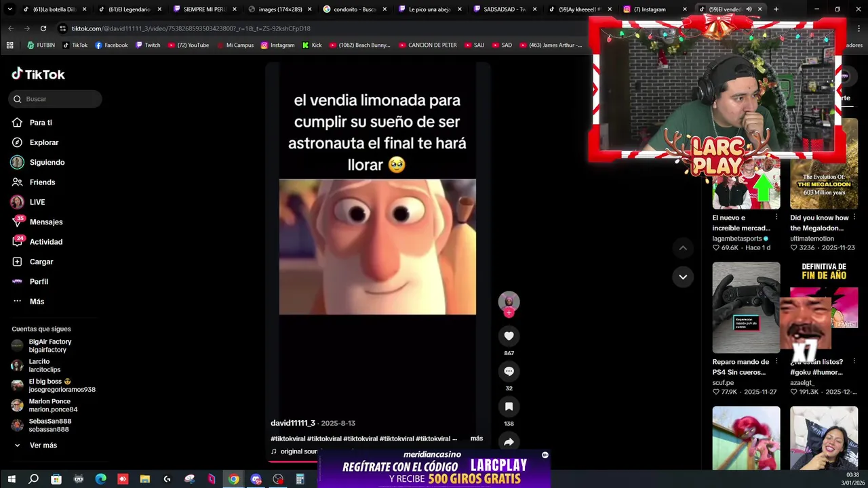Open the LIVE section
Screen dimensions: 868x488
point(28,202)
